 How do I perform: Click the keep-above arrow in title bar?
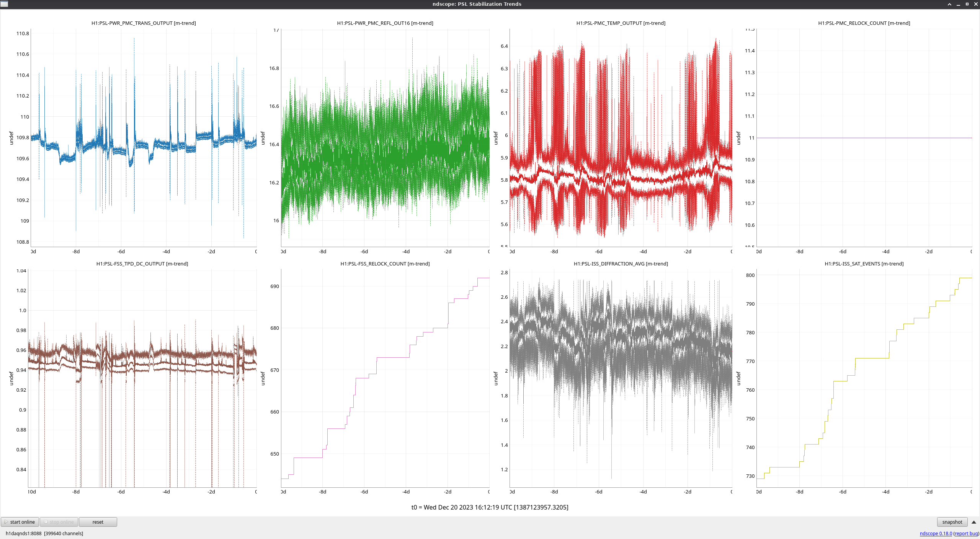(x=949, y=4)
